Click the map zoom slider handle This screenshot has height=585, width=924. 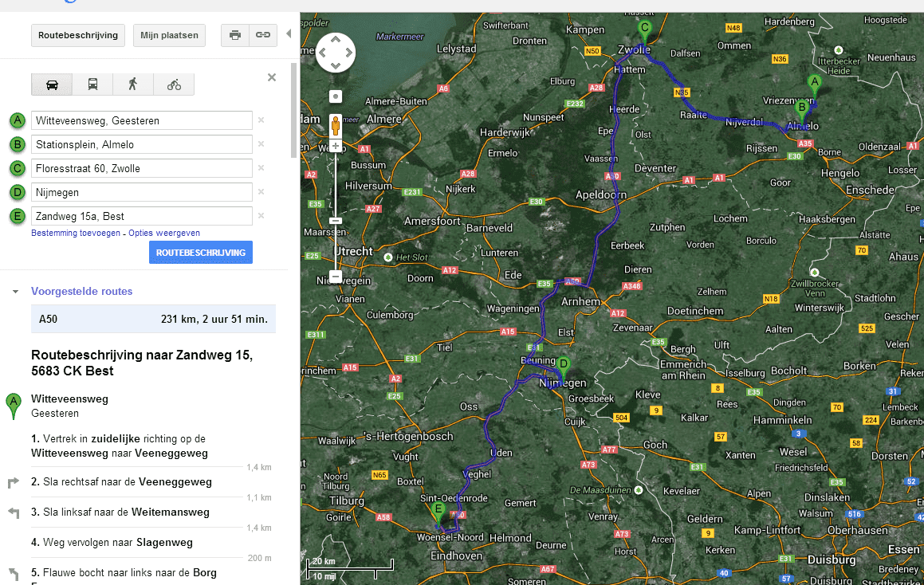[336, 220]
